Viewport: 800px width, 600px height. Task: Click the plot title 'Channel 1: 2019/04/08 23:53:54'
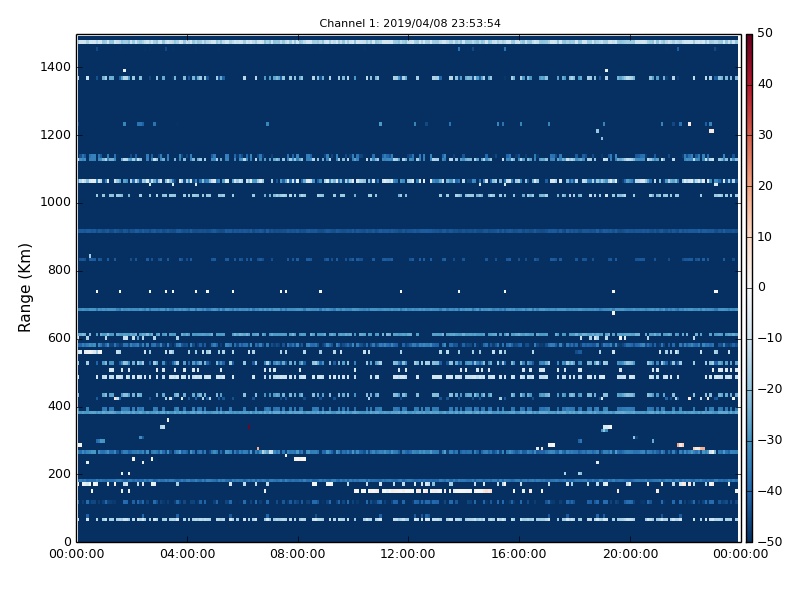(410, 23)
